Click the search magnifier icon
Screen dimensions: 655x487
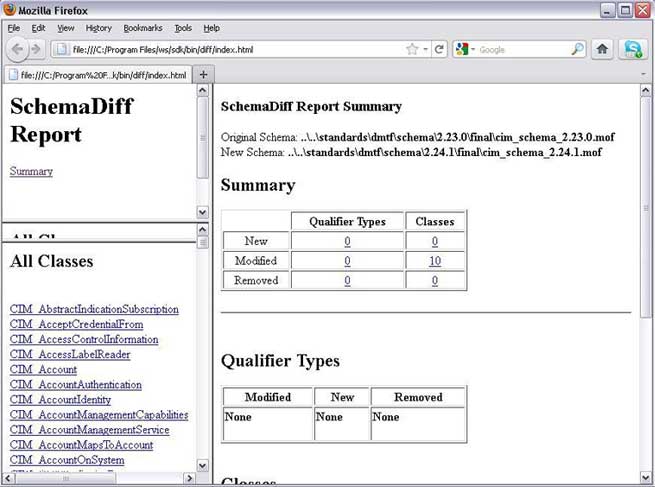pyautogui.click(x=577, y=49)
